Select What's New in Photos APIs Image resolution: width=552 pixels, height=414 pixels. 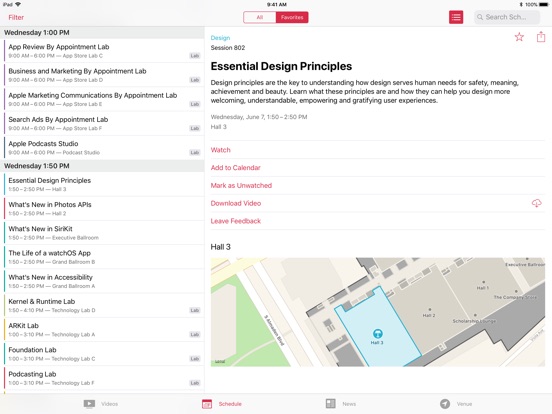click(x=102, y=208)
